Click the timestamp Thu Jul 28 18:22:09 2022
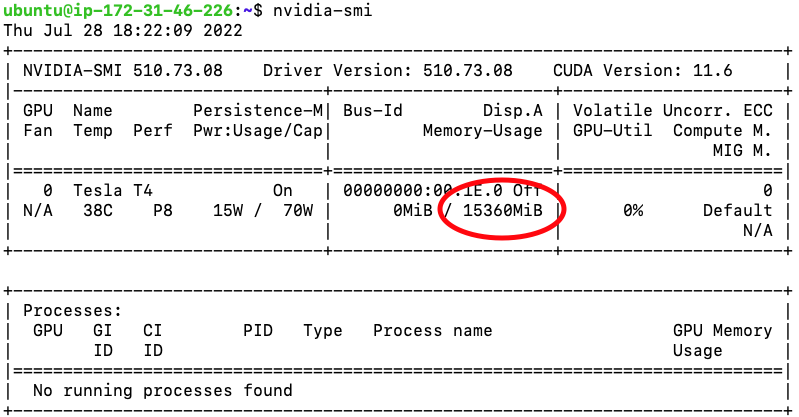Image resolution: width=799 pixels, height=417 pixels. pyautogui.click(x=123, y=30)
